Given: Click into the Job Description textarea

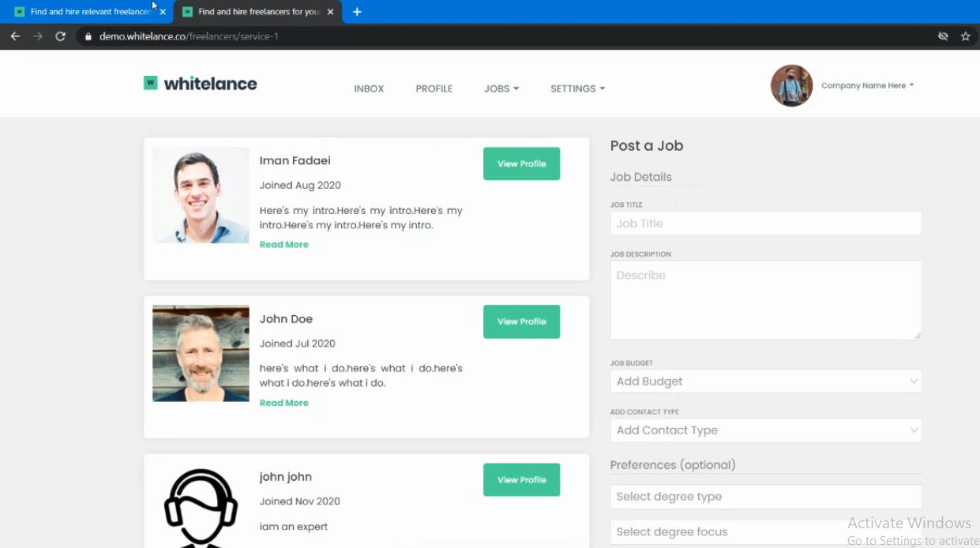Looking at the screenshot, I should [766, 300].
